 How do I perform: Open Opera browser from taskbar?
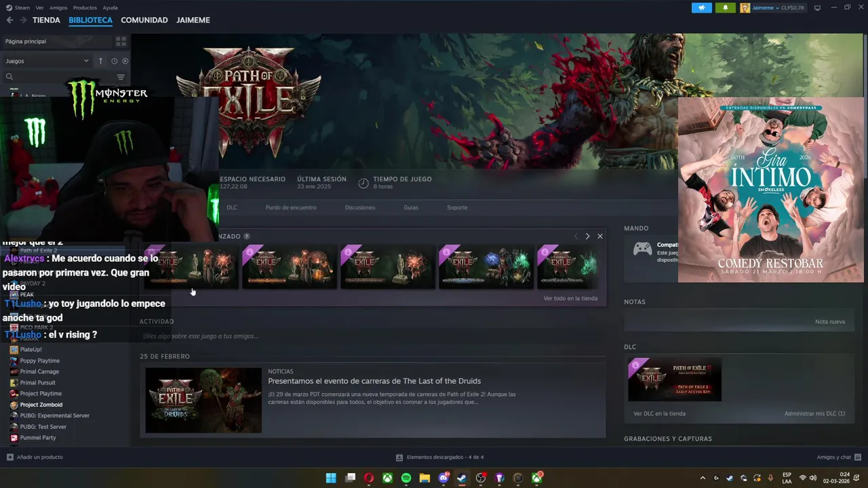369,478
